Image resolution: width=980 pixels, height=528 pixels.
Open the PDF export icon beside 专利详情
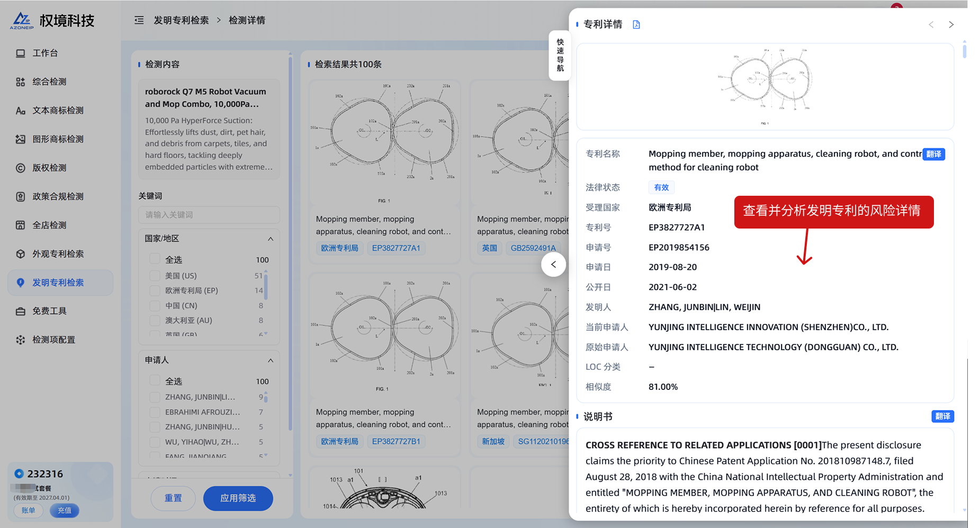tap(636, 24)
